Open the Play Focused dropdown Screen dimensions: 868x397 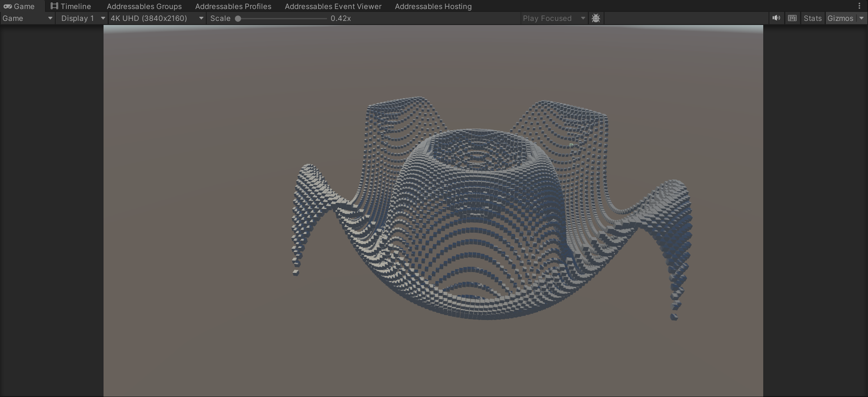click(x=554, y=18)
